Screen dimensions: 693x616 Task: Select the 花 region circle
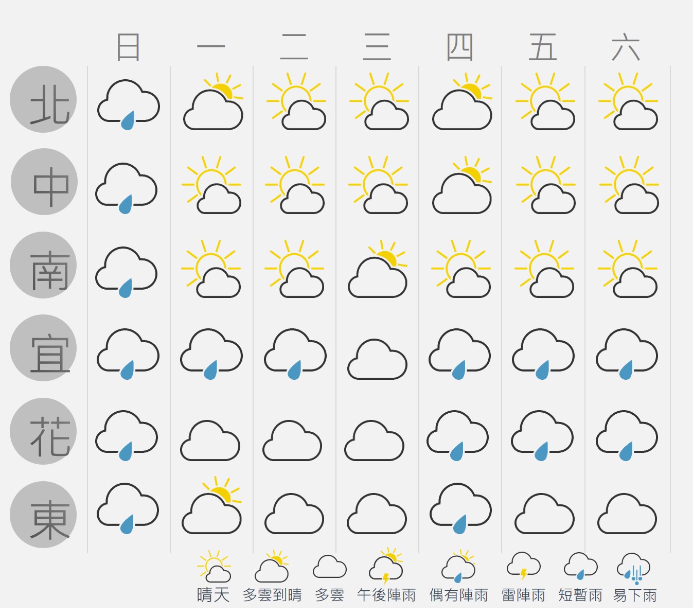[43, 431]
